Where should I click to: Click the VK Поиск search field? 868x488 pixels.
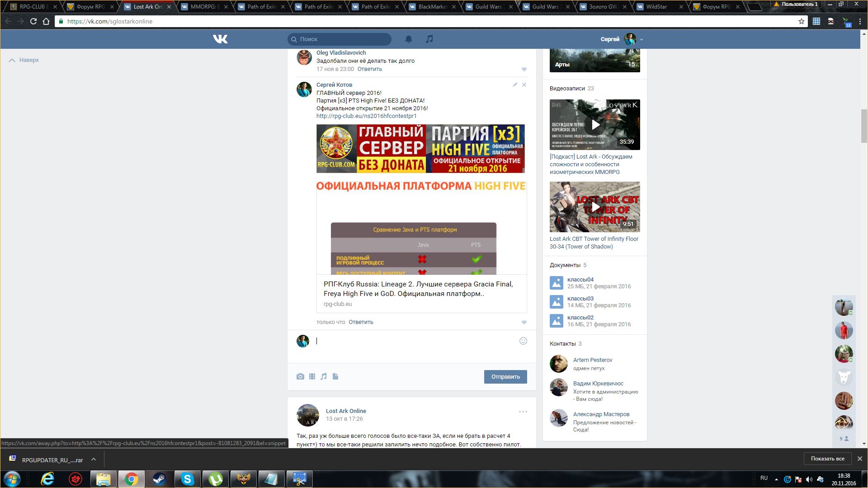[x=344, y=39]
